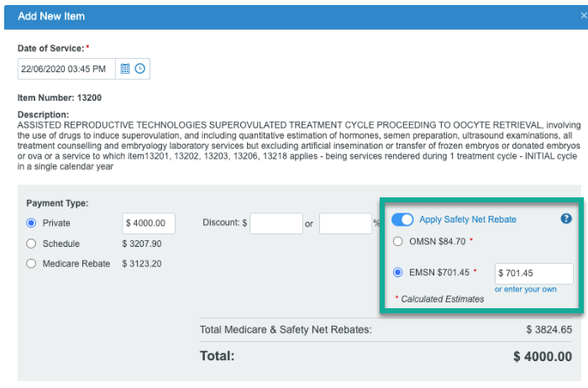
Task: Click the Discount dollar amount field
Action: coord(276,223)
